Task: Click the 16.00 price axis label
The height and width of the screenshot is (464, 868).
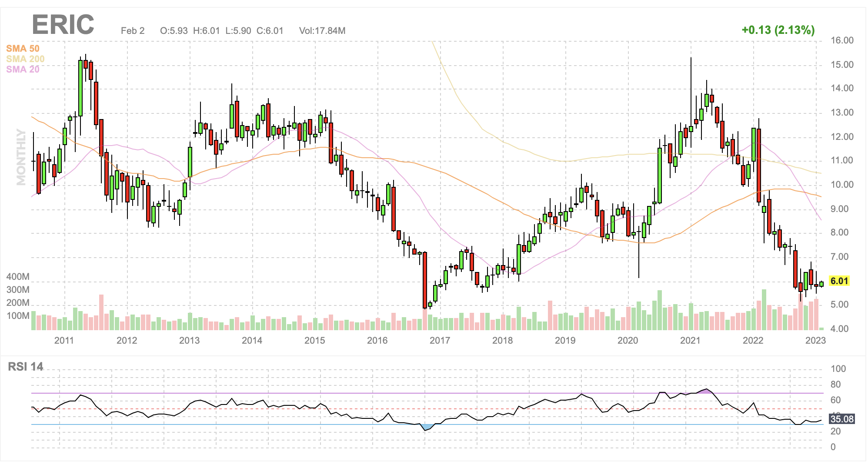Action: point(842,40)
